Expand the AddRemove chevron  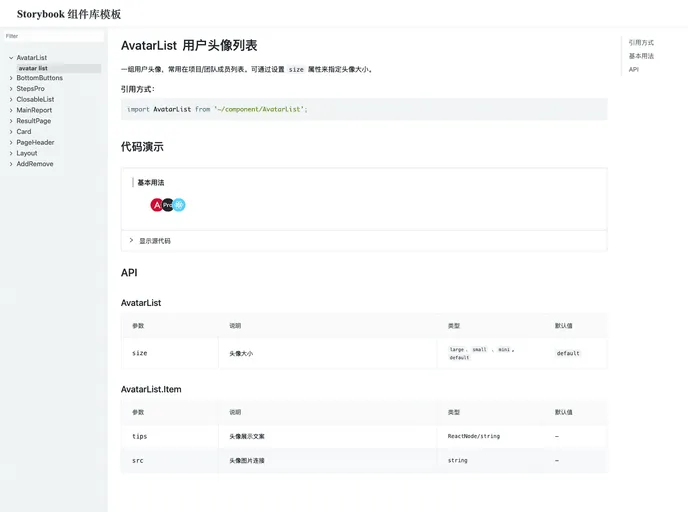click(11, 164)
